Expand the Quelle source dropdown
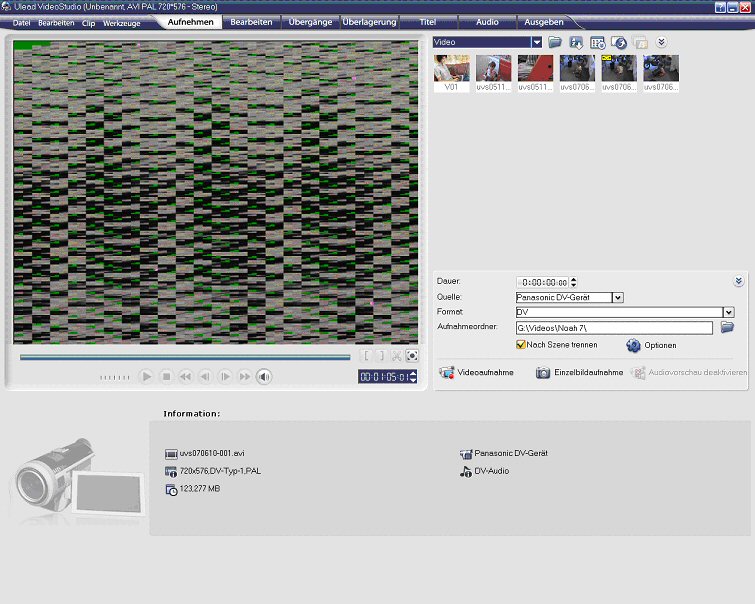 tap(617, 297)
